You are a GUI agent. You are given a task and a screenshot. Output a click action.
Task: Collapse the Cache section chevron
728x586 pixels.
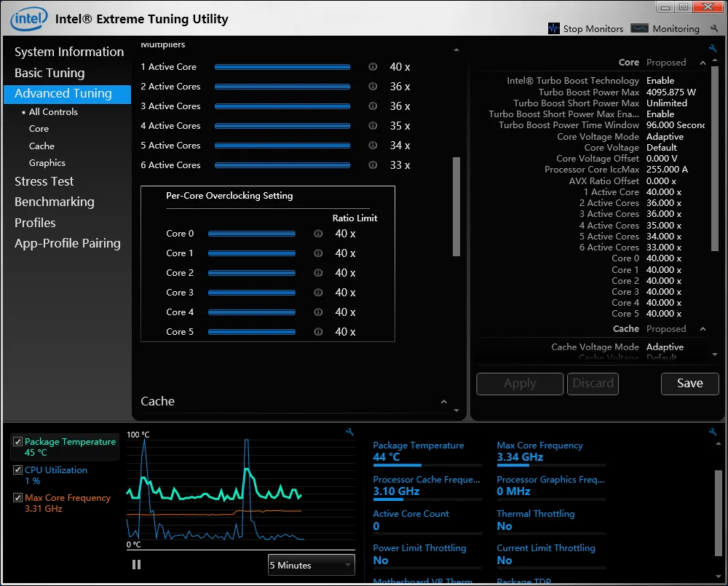click(443, 402)
